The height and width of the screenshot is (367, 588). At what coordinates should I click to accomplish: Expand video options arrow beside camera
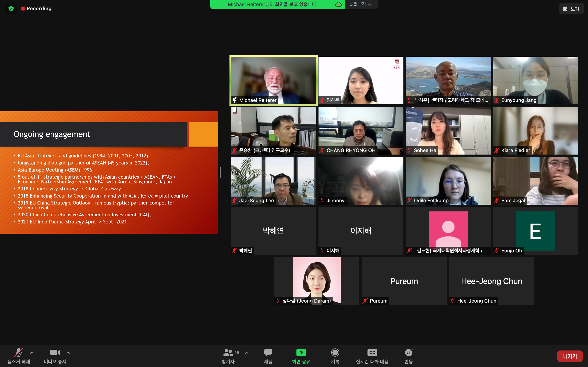68,353
